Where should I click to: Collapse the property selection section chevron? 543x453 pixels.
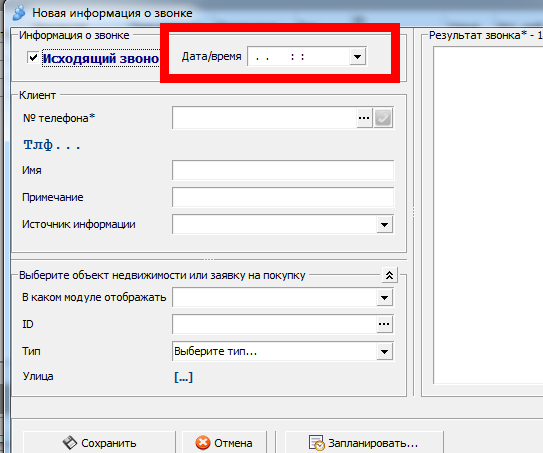point(389,275)
